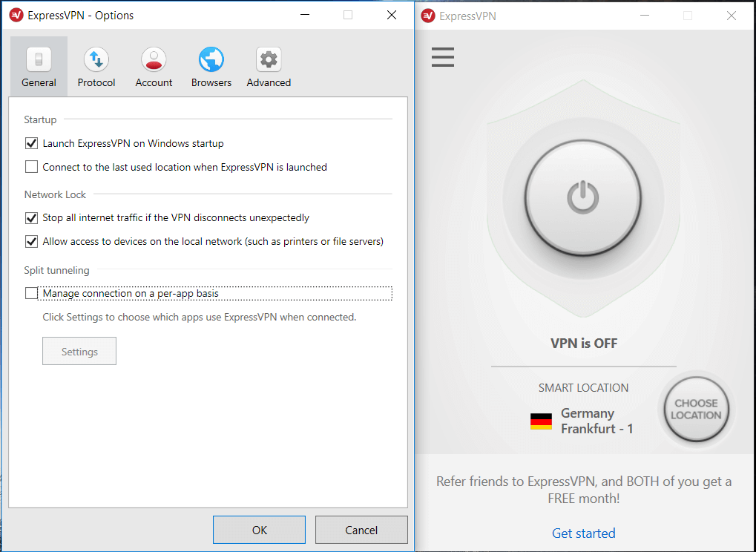Minimize the main ExpressVPN window
The image size is (756, 552).
pos(645,16)
